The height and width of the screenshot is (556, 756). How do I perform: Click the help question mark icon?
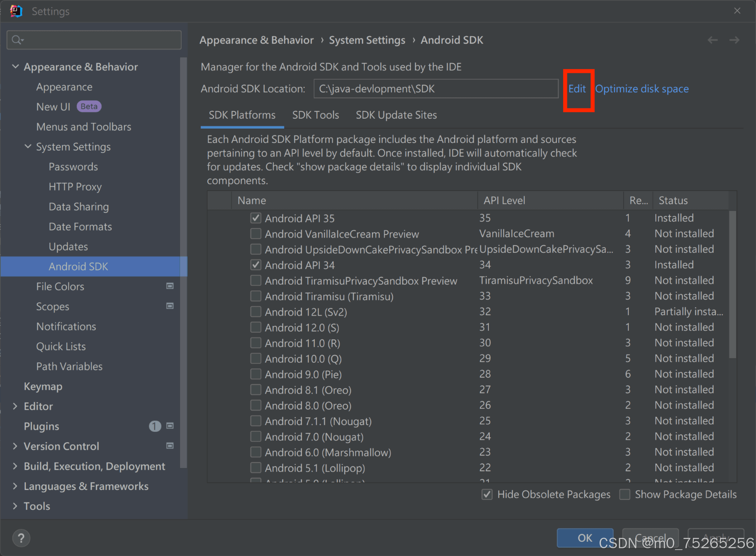tap(21, 538)
